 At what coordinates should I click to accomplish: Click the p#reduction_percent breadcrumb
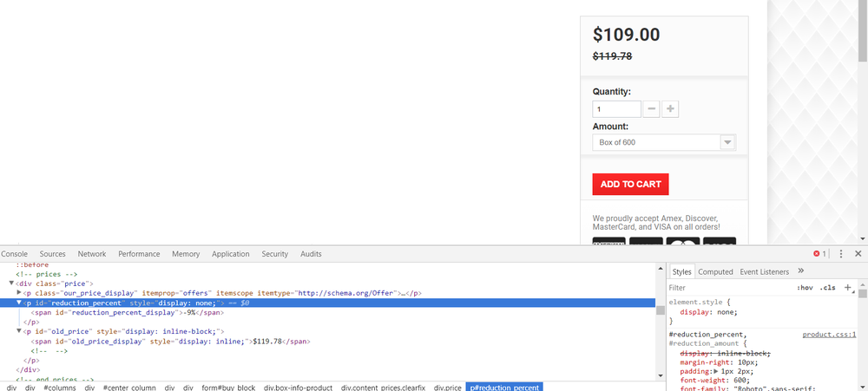(504, 388)
